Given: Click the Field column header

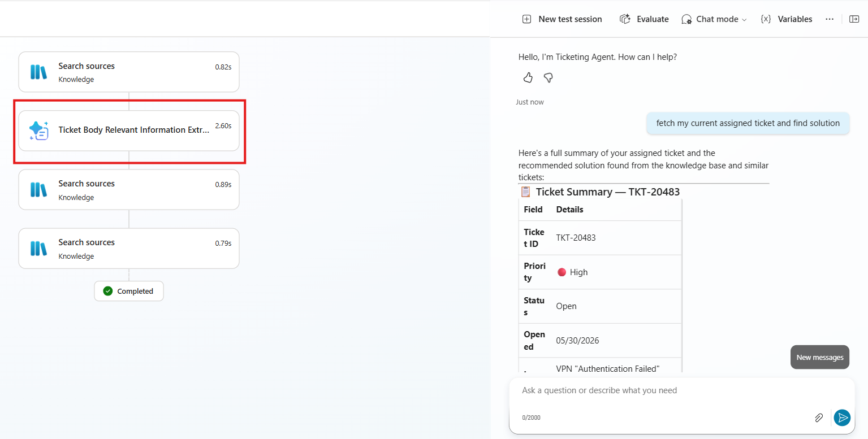Looking at the screenshot, I should point(533,210).
